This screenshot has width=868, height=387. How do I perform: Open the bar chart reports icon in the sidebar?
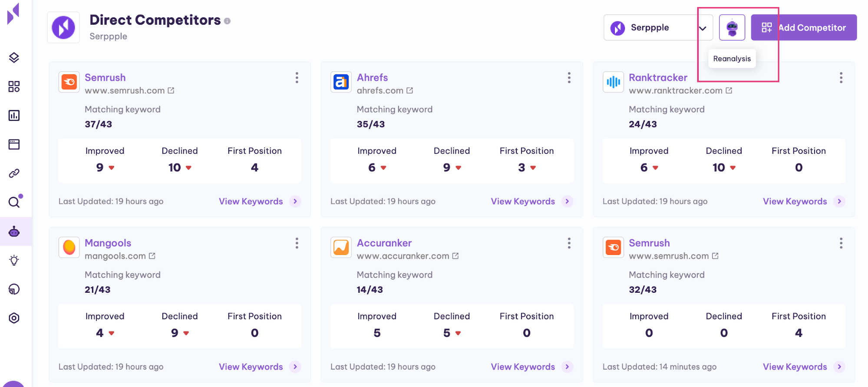click(14, 116)
